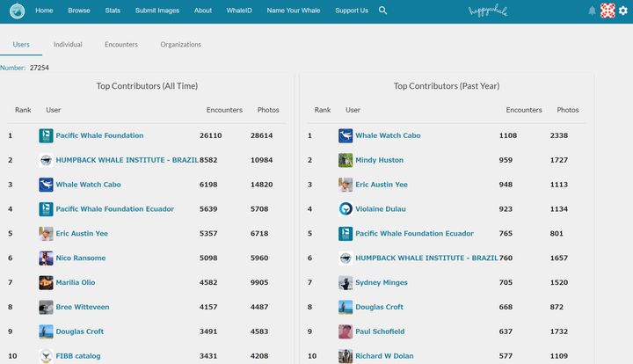Viewport: 633px width, 364px height.
Task: Open Whale Watch Cabo link in Past Year list
Action: coord(388,135)
